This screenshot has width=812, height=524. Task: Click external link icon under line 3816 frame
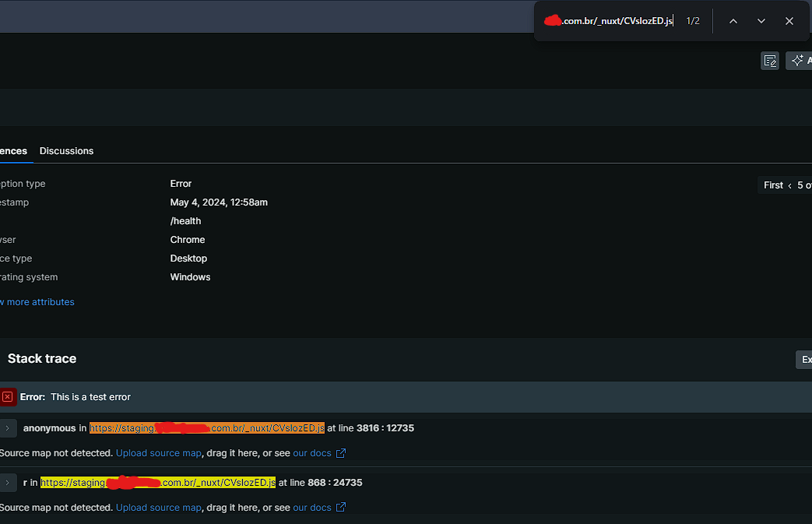[x=341, y=453]
